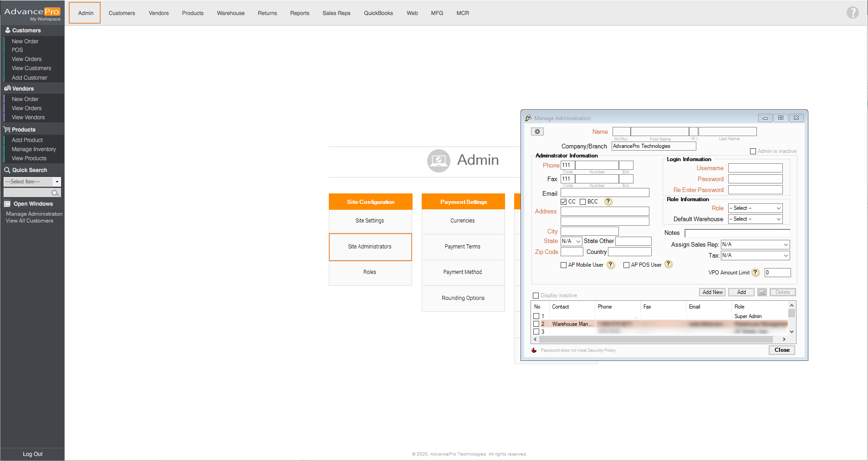
Task: Open the Warehouse menu tab
Action: click(x=230, y=13)
